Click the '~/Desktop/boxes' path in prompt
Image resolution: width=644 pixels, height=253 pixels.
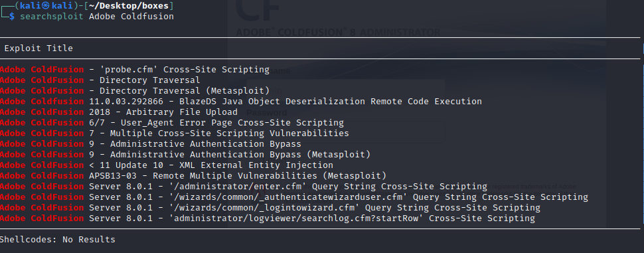(129, 6)
